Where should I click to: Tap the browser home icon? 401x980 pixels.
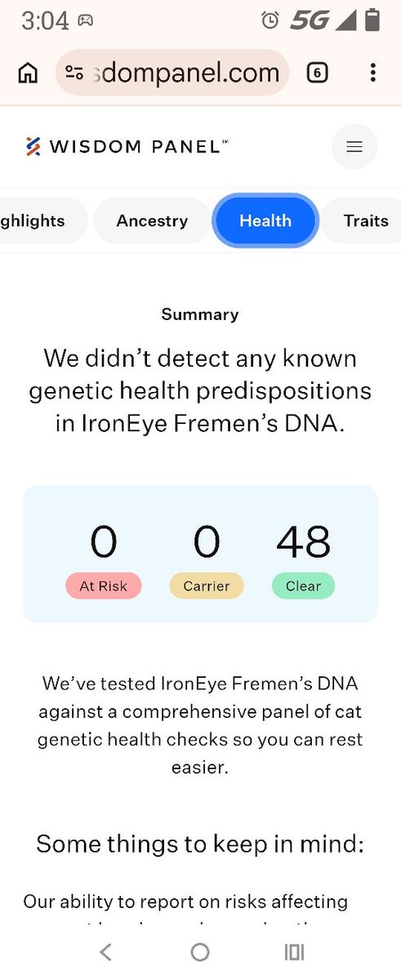[x=28, y=73]
